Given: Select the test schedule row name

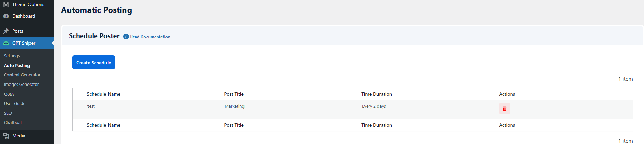Looking at the screenshot, I should pyautogui.click(x=91, y=106).
